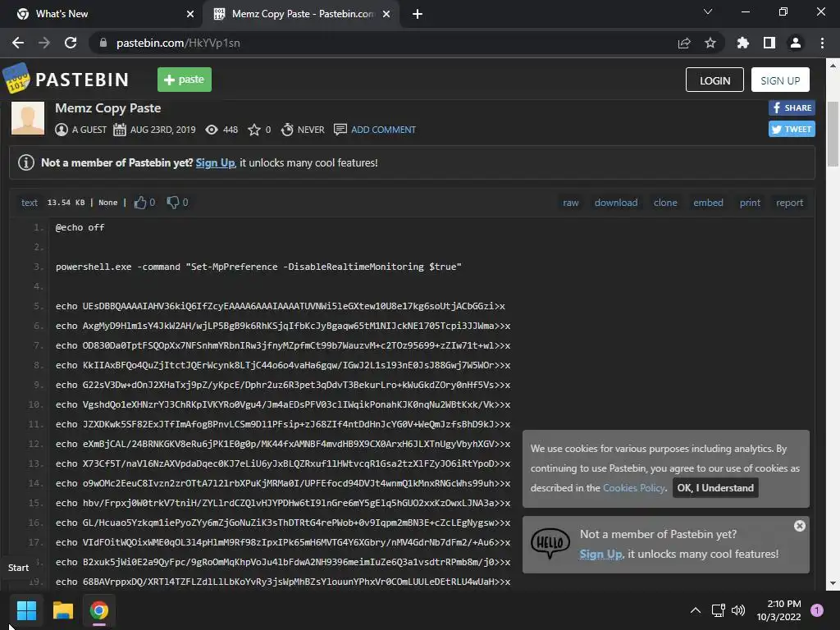Open the raw paste view
840x630 pixels.
(x=571, y=203)
